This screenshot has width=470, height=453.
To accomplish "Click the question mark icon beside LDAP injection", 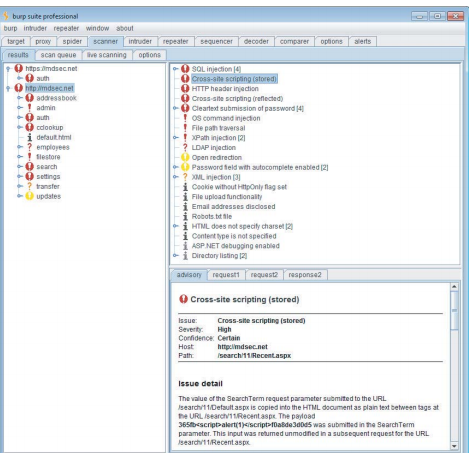I will click(185, 147).
